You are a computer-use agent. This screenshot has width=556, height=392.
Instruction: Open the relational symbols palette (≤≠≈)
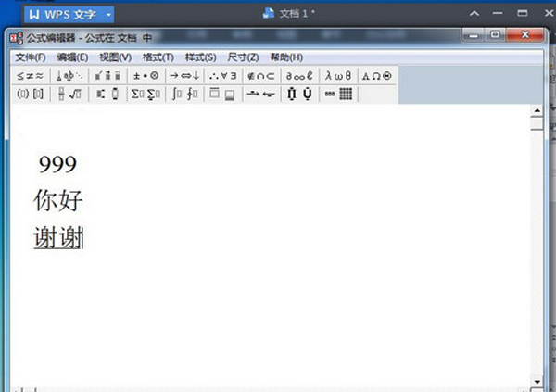[x=31, y=76]
